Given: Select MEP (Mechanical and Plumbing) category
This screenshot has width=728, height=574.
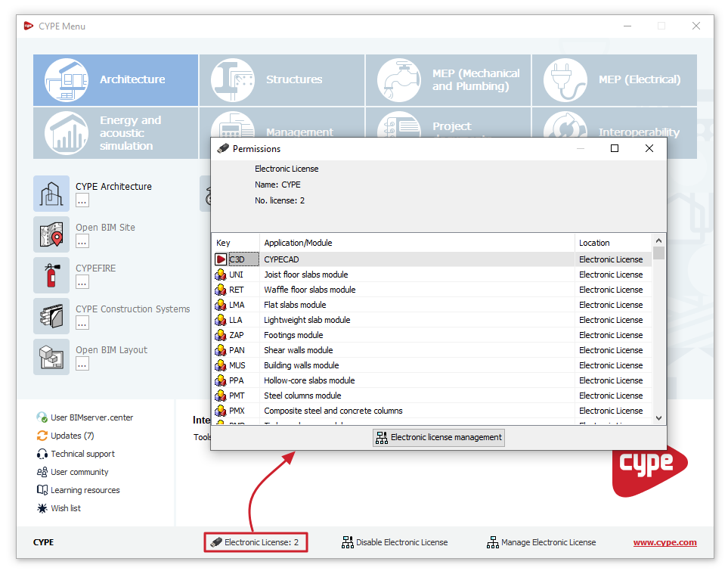Looking at the screenshot, I should 448,80.
